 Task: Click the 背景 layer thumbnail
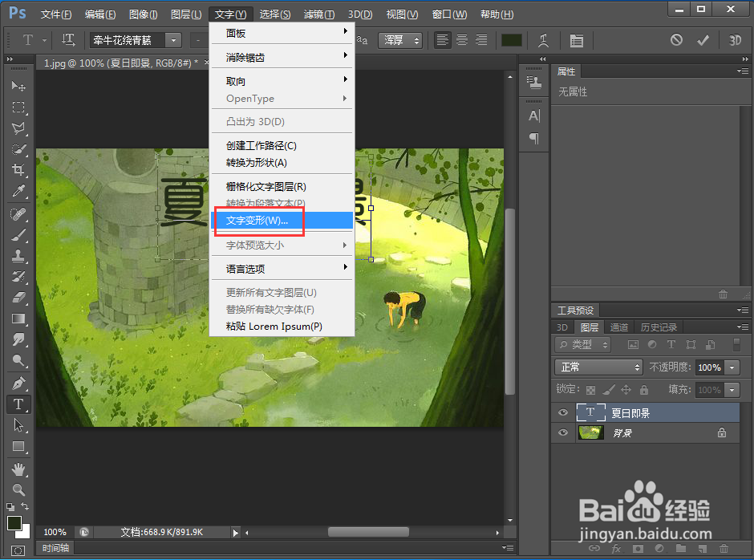(590, 432)
